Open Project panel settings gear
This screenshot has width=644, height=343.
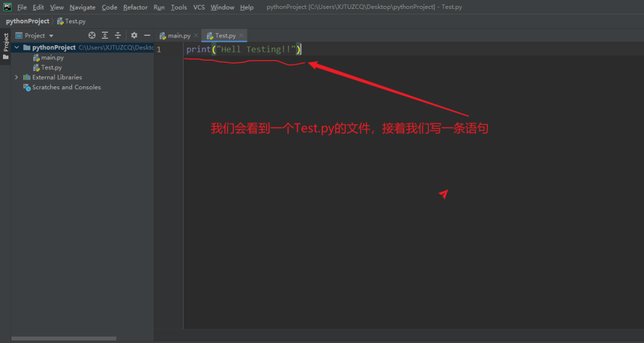click(x=134, y=35)
